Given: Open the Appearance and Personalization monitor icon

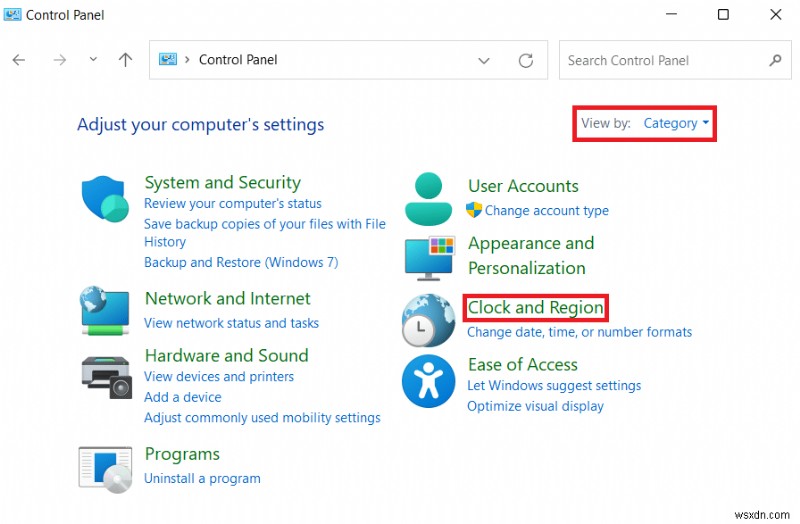Looking at the screenshot, I should coord(428,257).
